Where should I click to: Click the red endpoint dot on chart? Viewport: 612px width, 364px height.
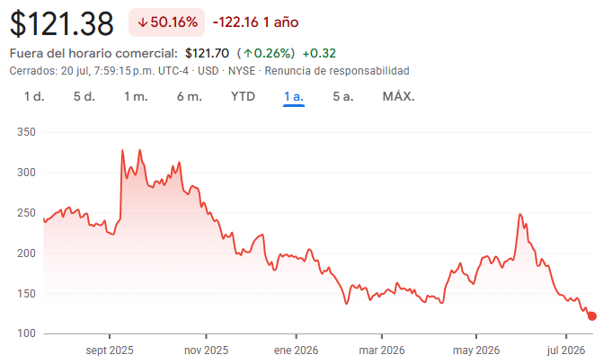coord(592,316)
